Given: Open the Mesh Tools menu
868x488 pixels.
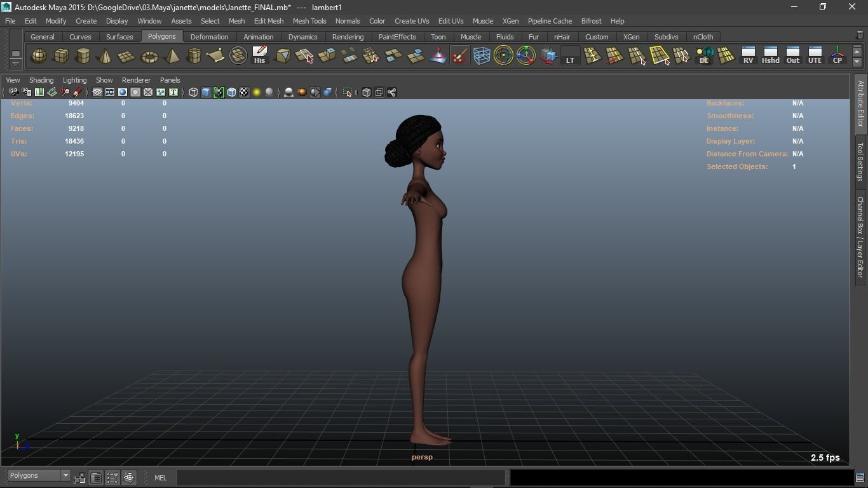Looking at the screenshot, I should pos(309,21).
